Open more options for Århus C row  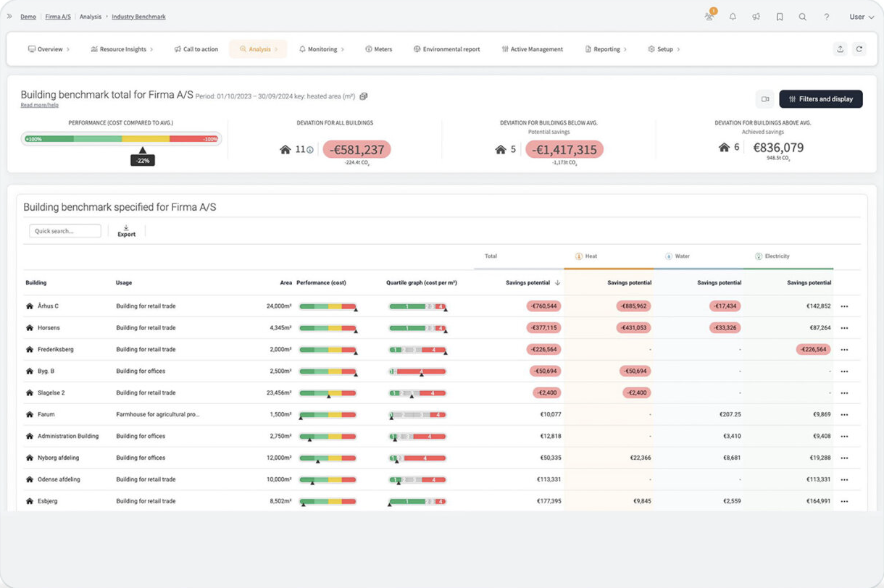point(844,306)
